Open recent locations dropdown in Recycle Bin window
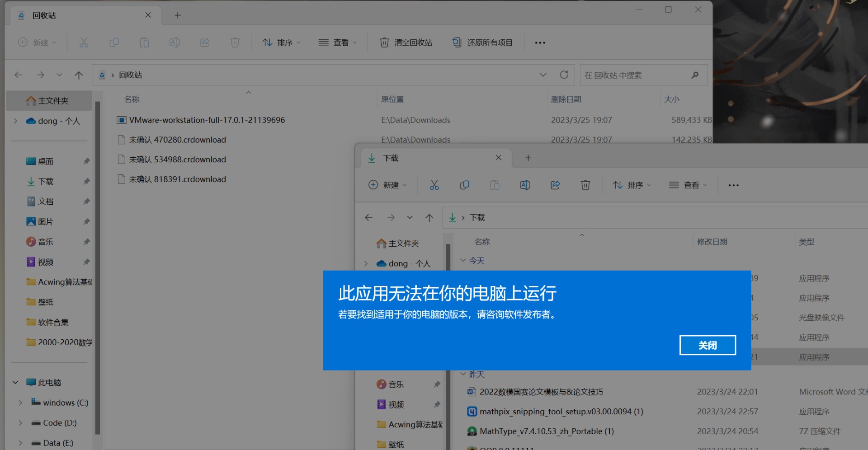868x450 pixels. [x=59, y=75]
